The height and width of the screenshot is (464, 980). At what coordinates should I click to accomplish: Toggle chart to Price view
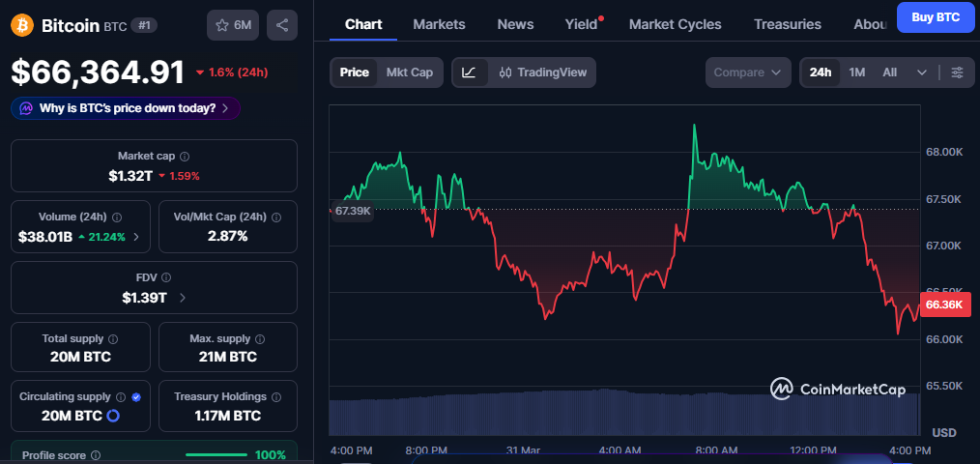(354, 72)
